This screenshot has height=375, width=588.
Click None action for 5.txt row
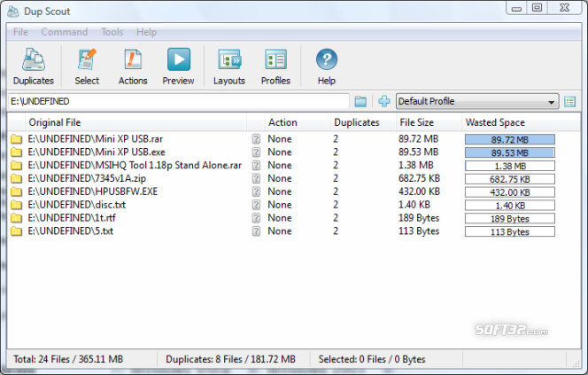point(280,231)
